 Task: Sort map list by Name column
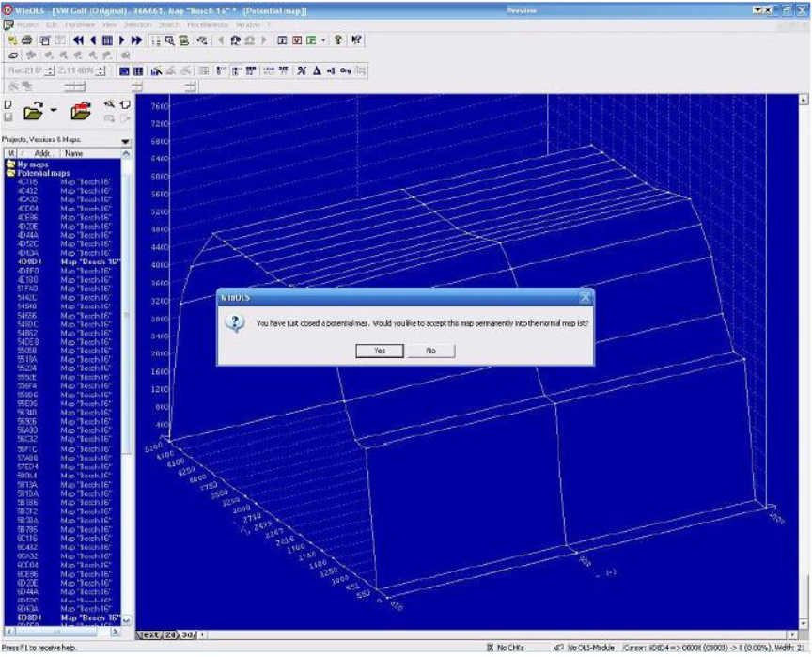(89, 153)
